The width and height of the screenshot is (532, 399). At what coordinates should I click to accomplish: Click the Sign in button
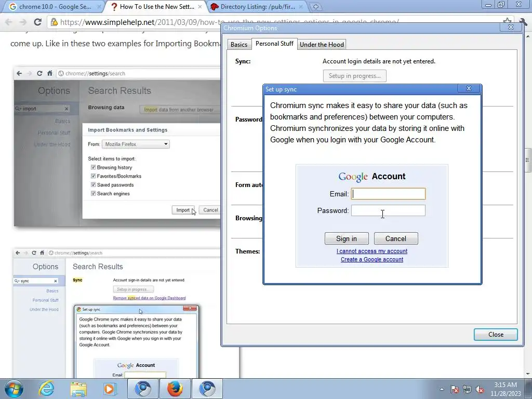tap(347, 238)
